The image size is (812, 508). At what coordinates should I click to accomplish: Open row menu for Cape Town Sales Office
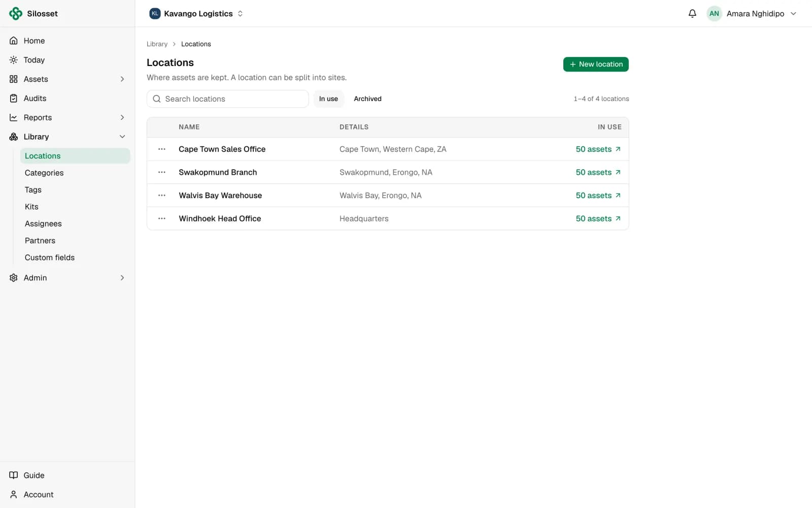(162, 149)
